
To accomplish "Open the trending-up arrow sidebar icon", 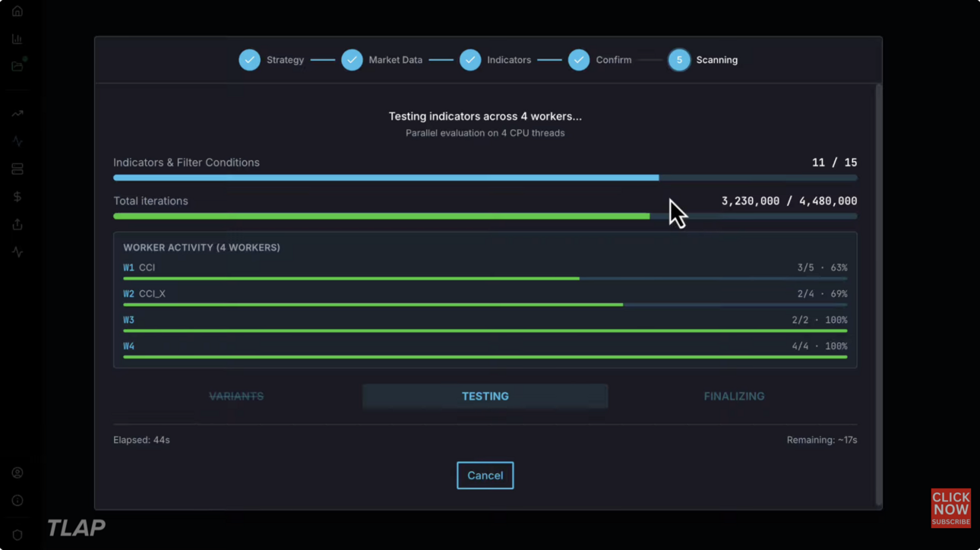I will 17,114.
